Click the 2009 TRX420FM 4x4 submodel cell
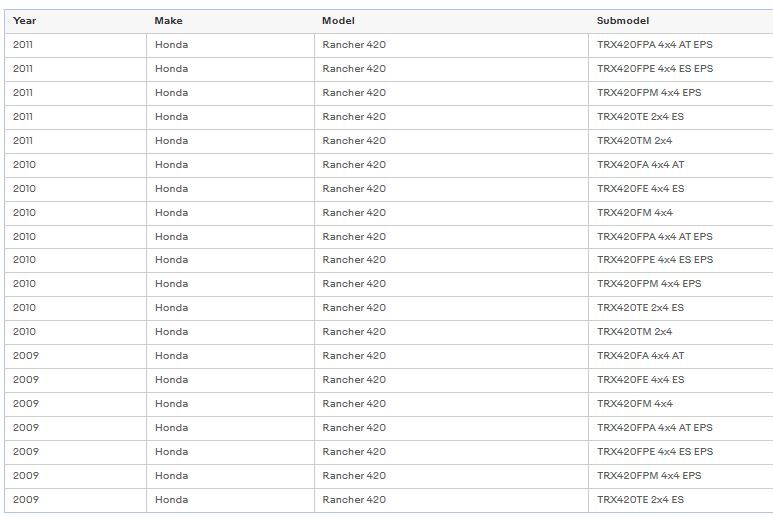Image resolution: width=773 pixels, height=517 pixels. [634, 404]
